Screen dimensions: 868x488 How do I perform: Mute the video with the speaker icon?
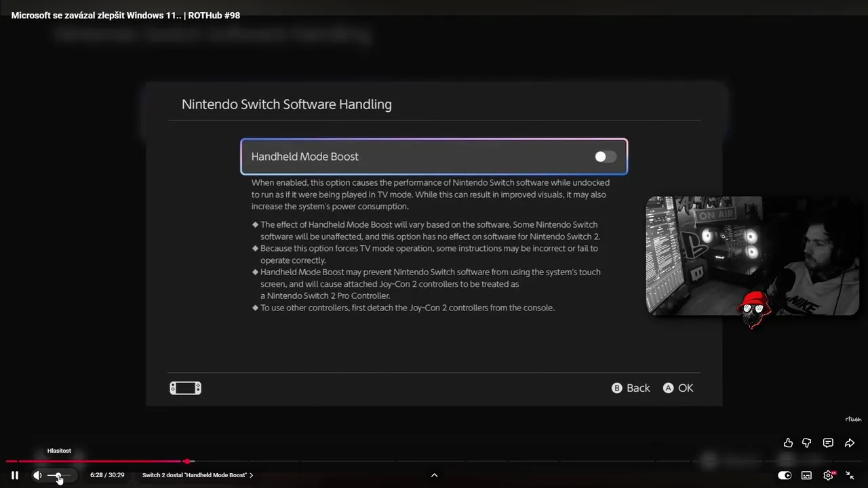point(37,475)
